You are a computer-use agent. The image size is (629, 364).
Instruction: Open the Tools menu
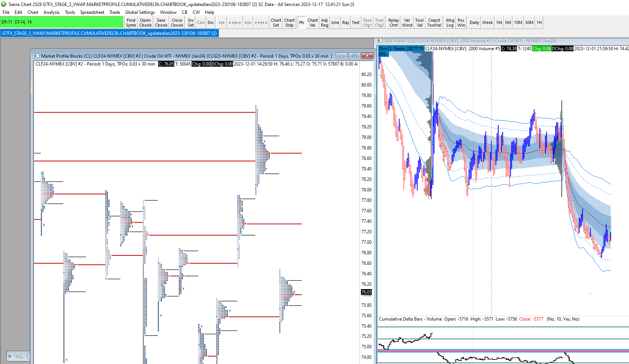coord(70,12)
